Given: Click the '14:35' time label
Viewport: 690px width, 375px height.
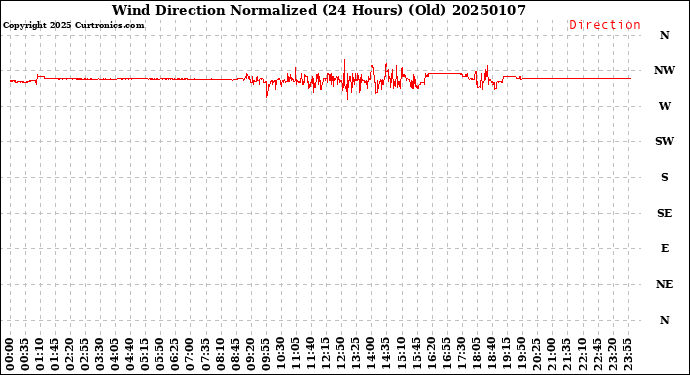Looking at the screenshot, I should [386, 355].
